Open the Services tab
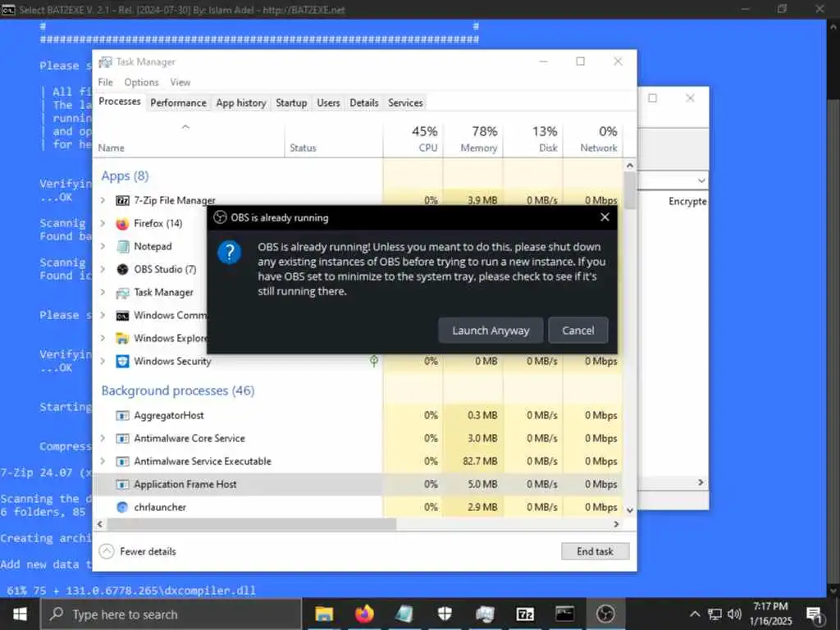Screen dimensions: 840x630 pos(405,103)
